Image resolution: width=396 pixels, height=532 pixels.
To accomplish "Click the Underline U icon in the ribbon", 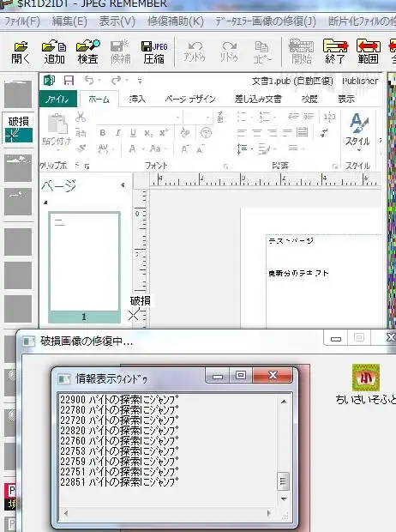I will [133, 133].
